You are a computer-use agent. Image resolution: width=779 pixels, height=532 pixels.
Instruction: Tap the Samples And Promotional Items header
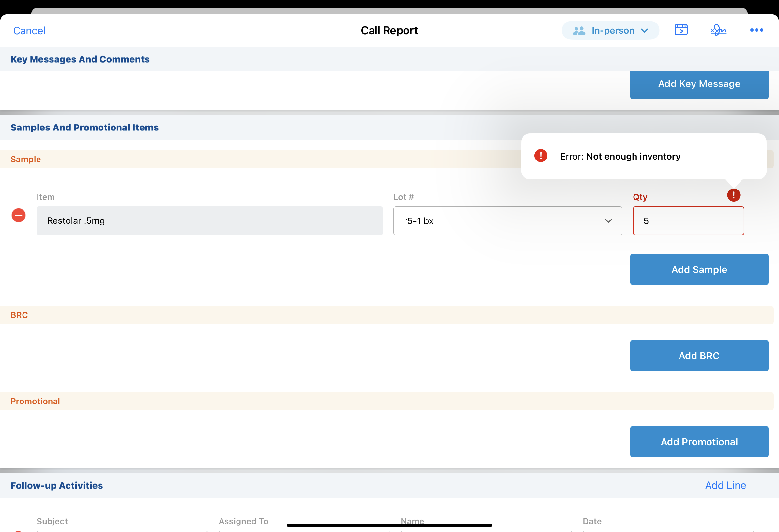(84, 128)
